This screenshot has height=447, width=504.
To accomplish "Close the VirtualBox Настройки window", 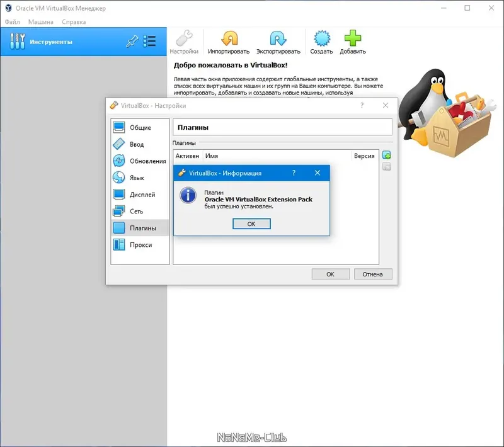I will 386,105.
